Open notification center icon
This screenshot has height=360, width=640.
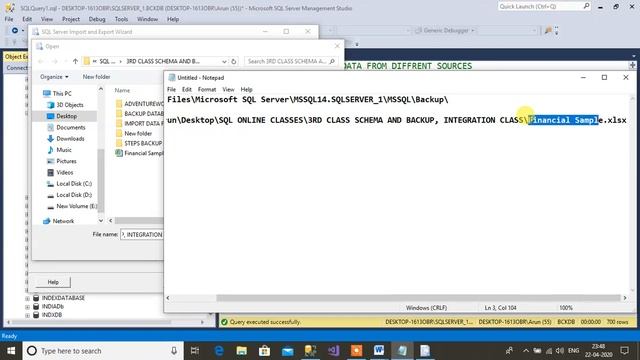(x=624, y=351)
